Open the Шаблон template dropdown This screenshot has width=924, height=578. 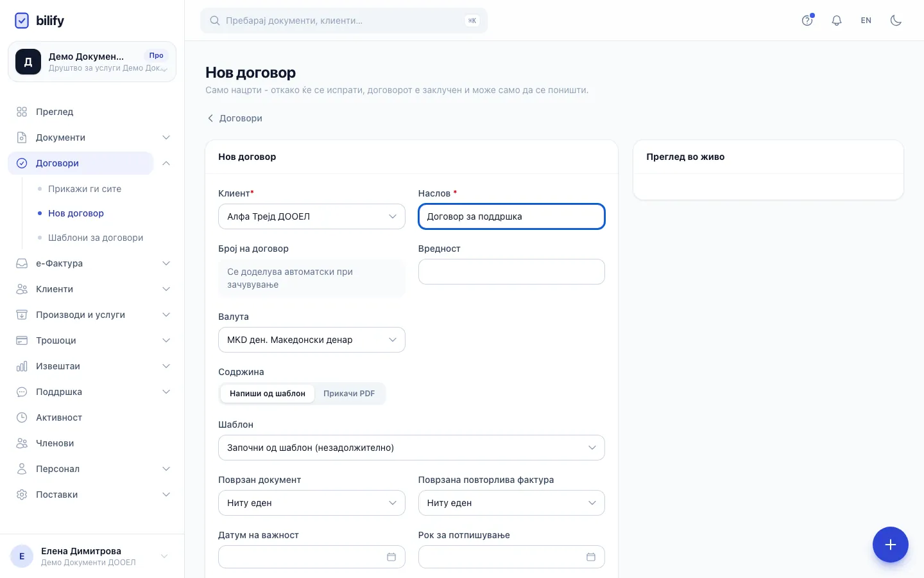pyautogui.click(x=411, y=448)
